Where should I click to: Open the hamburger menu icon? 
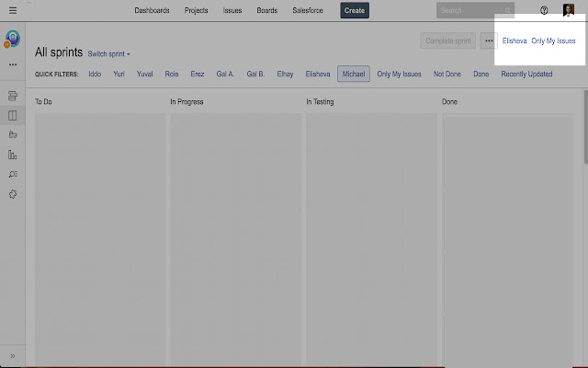coord(13,10)
